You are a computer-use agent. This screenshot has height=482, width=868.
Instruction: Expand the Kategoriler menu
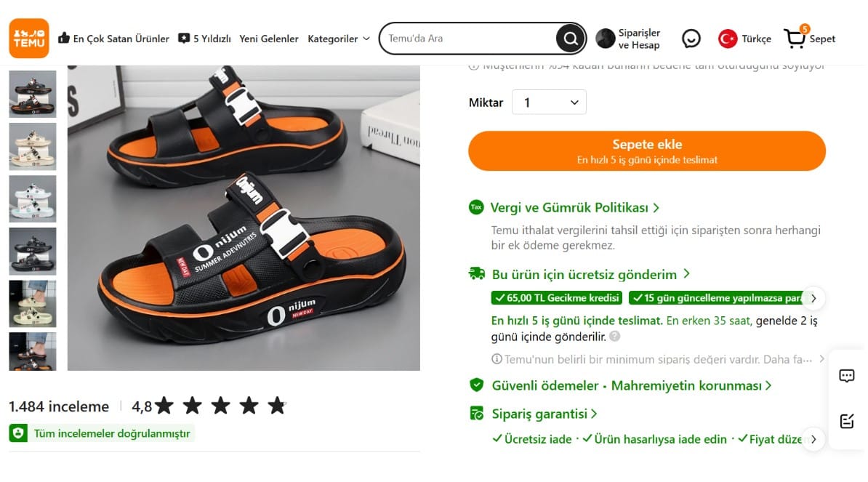[338, 39]
